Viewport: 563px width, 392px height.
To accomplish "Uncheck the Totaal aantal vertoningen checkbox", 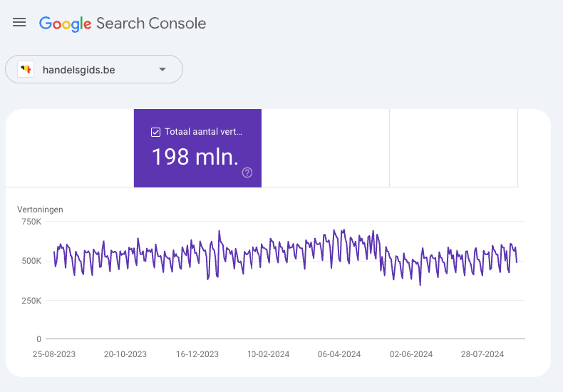I will 155,132.
